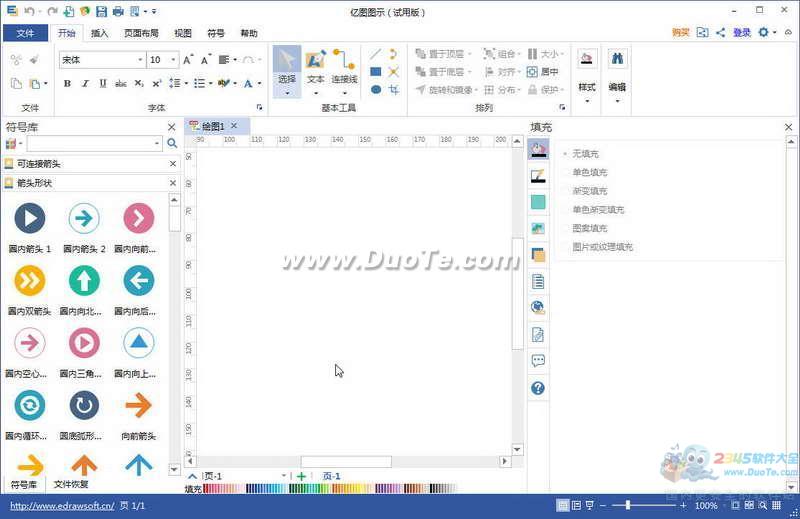Click the printer icon in quick access

click(118, 11)
